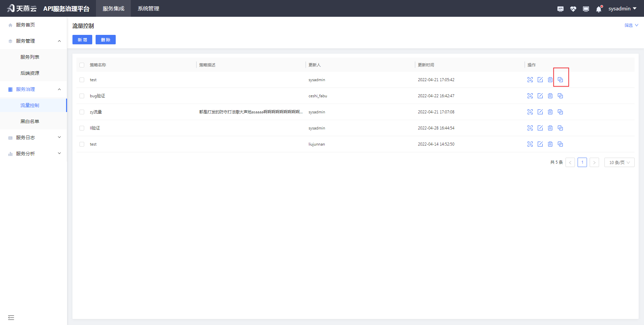
Task: Open the notification bell in top bar
Action: click(599, 9)
